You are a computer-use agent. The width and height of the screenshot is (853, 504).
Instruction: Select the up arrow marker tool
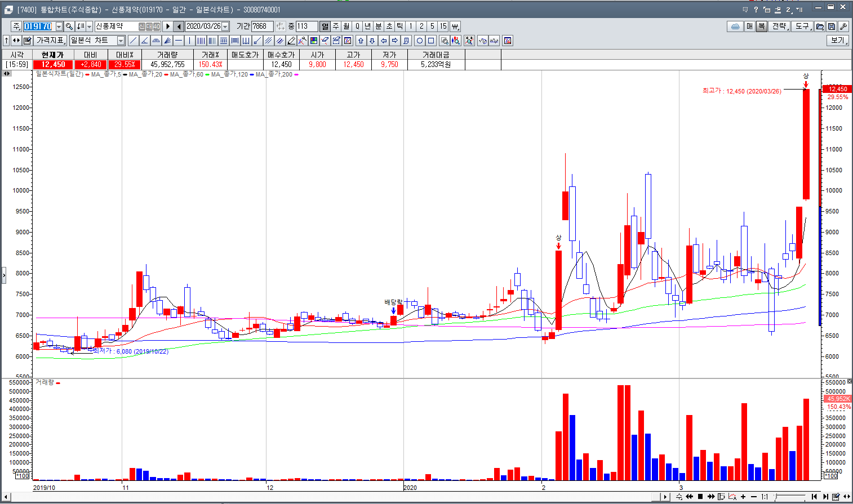click(x=361, y=41)
